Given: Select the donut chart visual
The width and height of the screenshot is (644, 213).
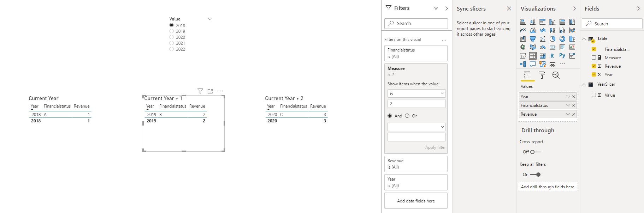Looking at the screenshot, I should [x=562, y=39].
